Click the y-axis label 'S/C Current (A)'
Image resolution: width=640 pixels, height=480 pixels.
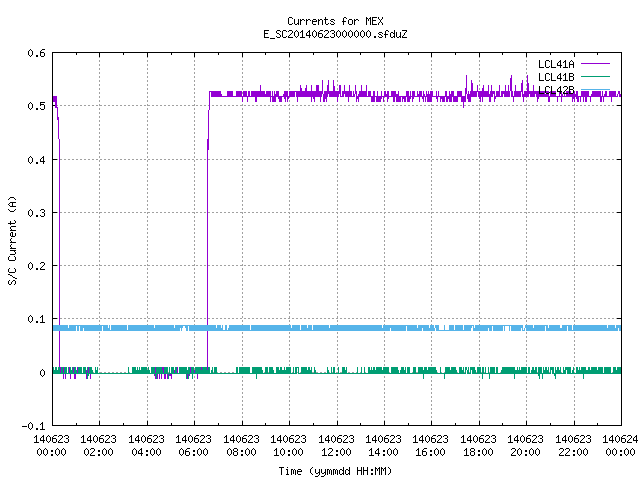tap(13, 240)
